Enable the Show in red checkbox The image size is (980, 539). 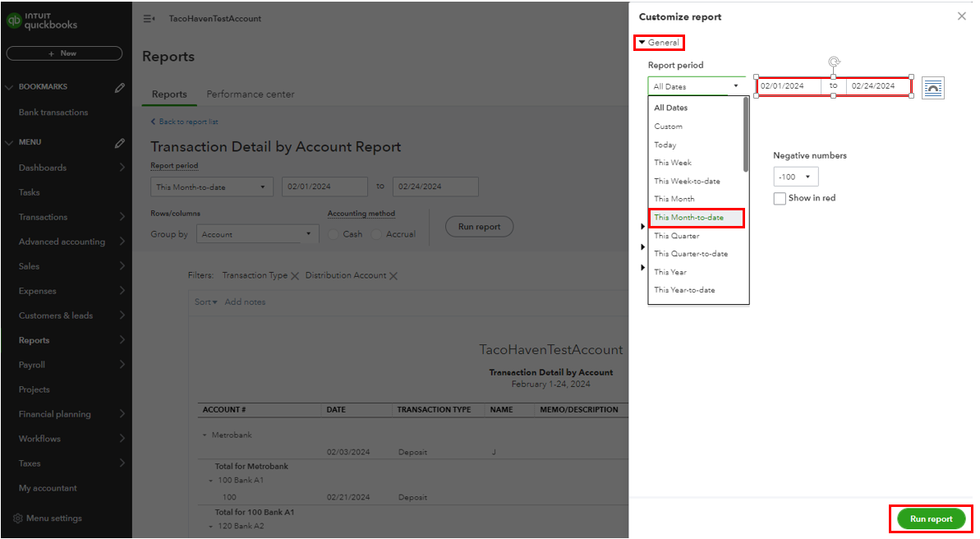click(x=780, y=198)
